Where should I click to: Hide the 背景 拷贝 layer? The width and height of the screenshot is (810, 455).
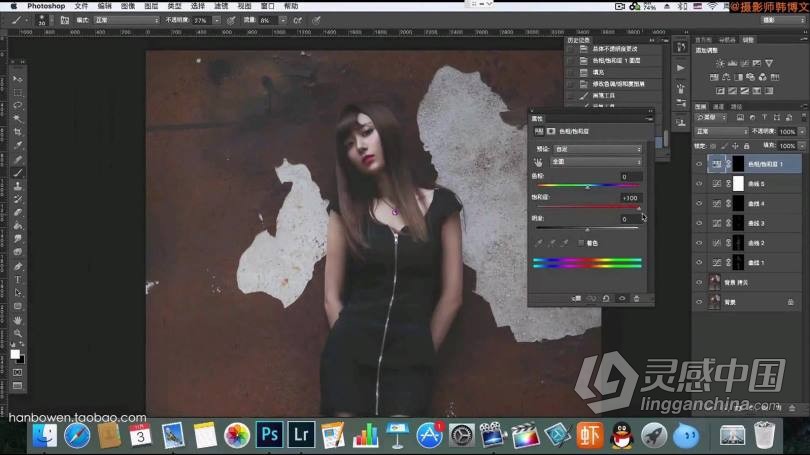699,283
